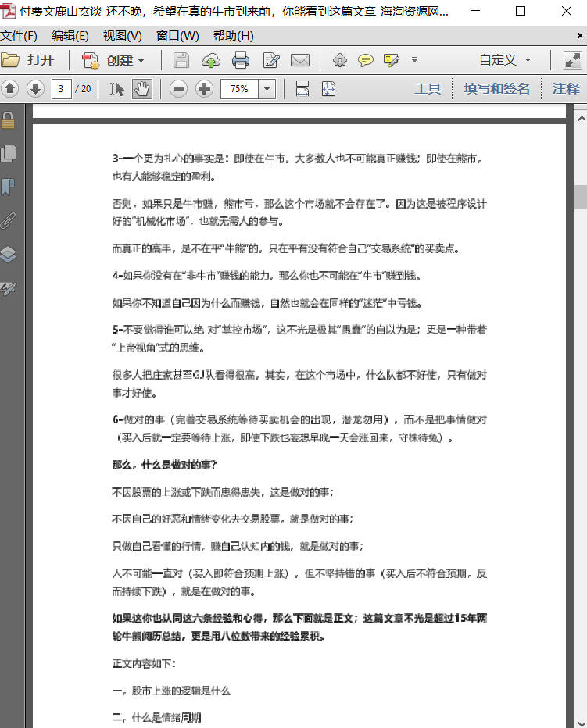
Task: Expand the quick tools toolbar arrow
Action: [414, 60]
